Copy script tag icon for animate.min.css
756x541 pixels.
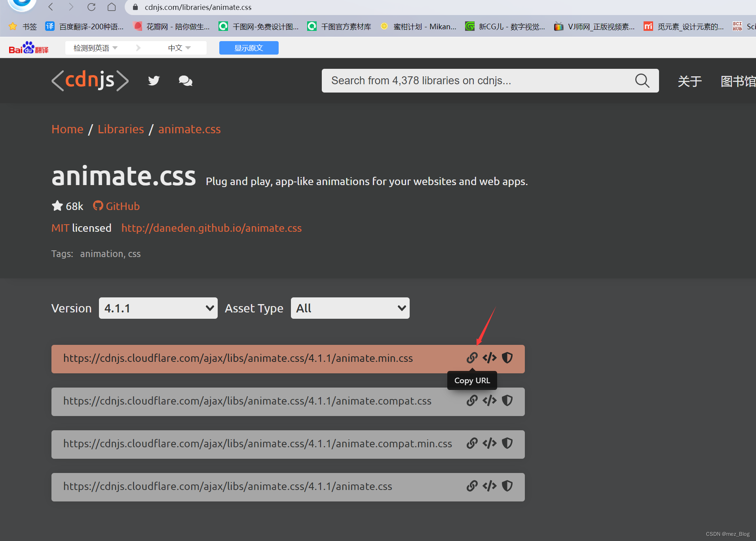click(490, 358)
